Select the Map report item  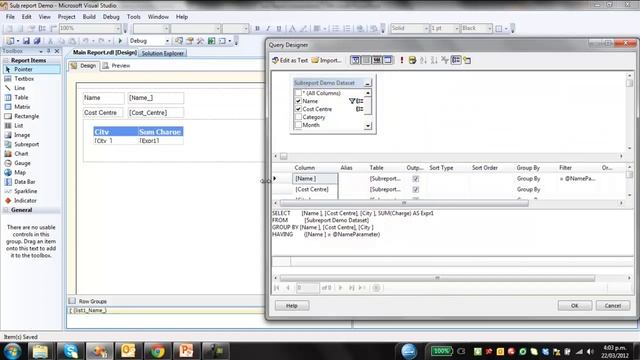coord(20,173)
